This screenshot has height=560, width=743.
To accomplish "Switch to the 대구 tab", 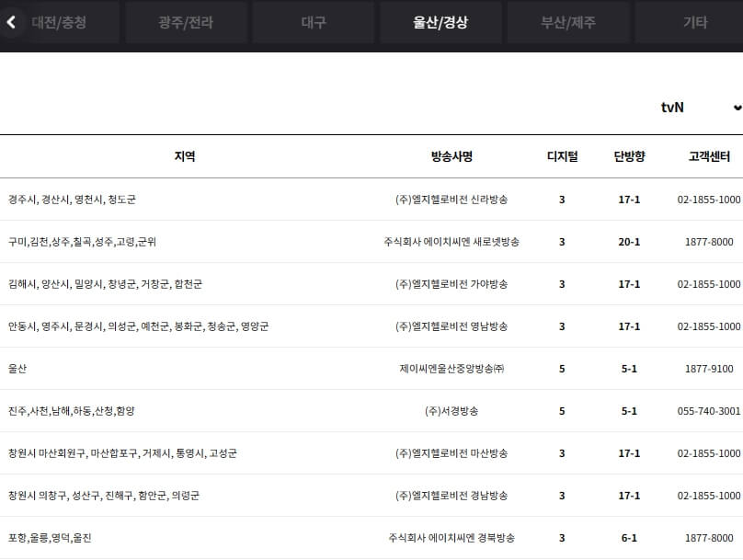I will (314, 22).
